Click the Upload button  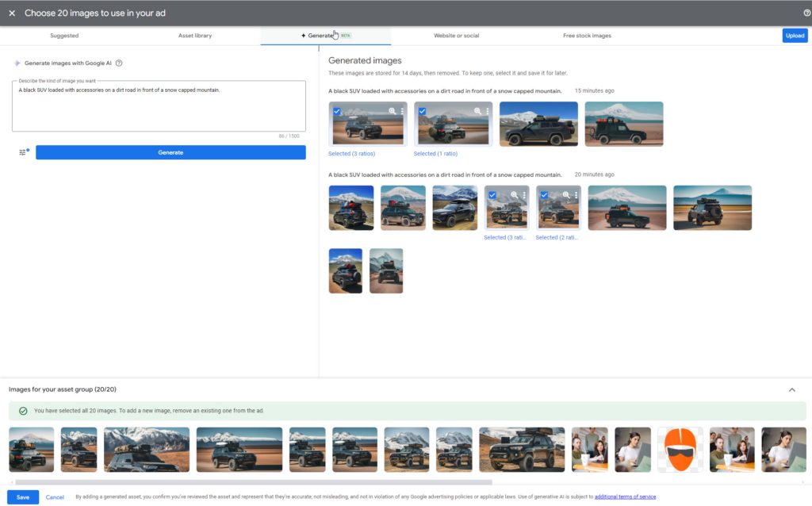795,35
